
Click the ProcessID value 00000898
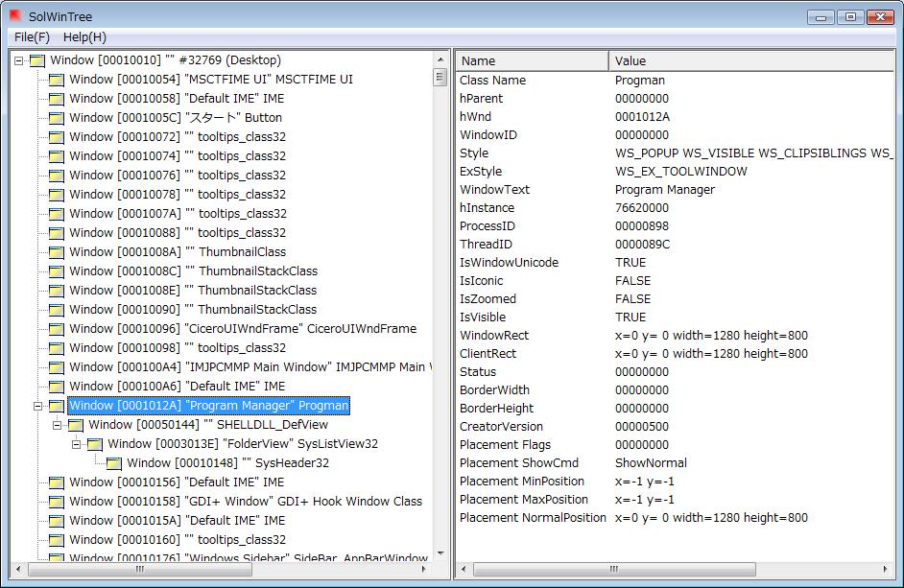[642, 226]
